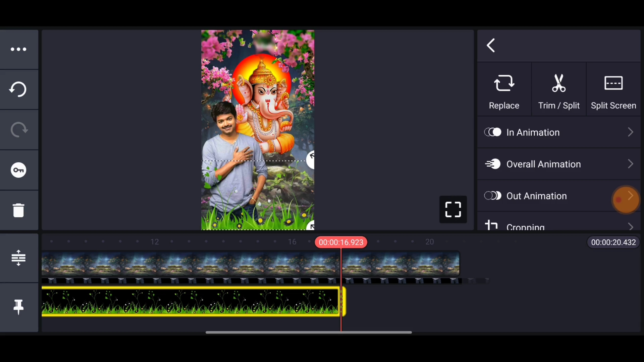This screenshot has height=362, width=644.
Task: Select Trim / Split scissors tool
Action: [x=559, y=90]
